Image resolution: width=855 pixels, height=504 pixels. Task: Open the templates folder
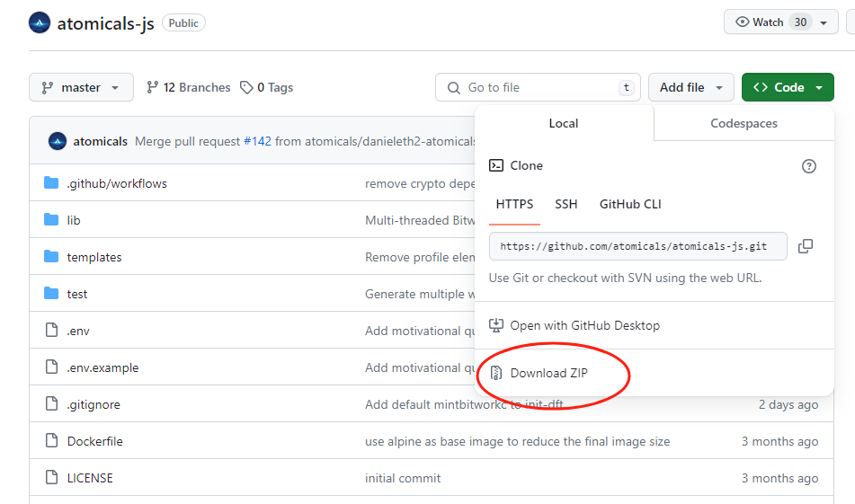[94, 257]
